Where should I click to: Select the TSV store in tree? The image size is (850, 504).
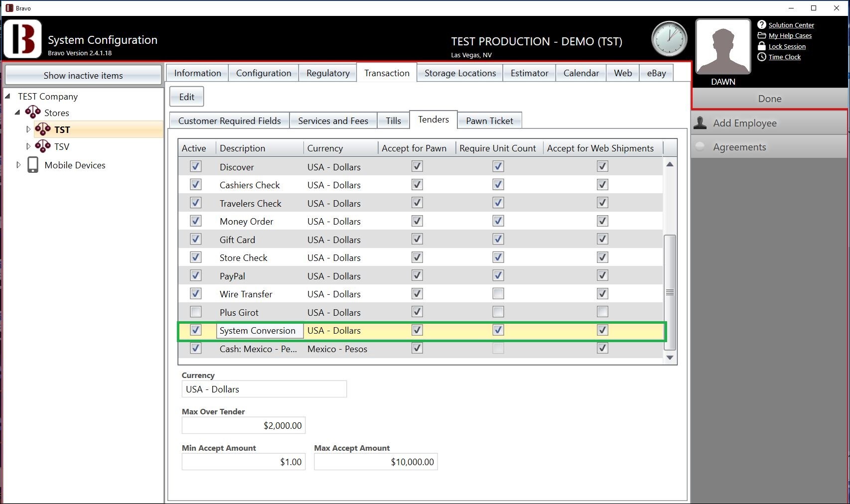pos(62,146)
